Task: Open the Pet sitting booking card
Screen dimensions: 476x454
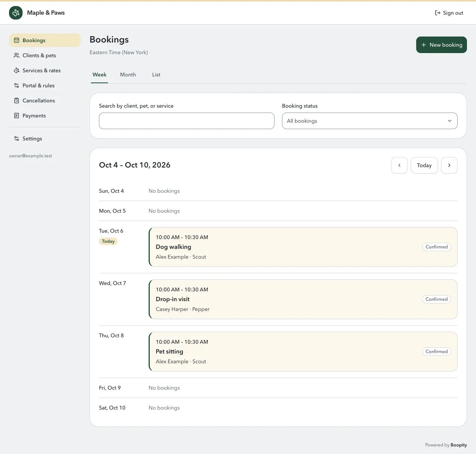Action: tap(303, 352)
